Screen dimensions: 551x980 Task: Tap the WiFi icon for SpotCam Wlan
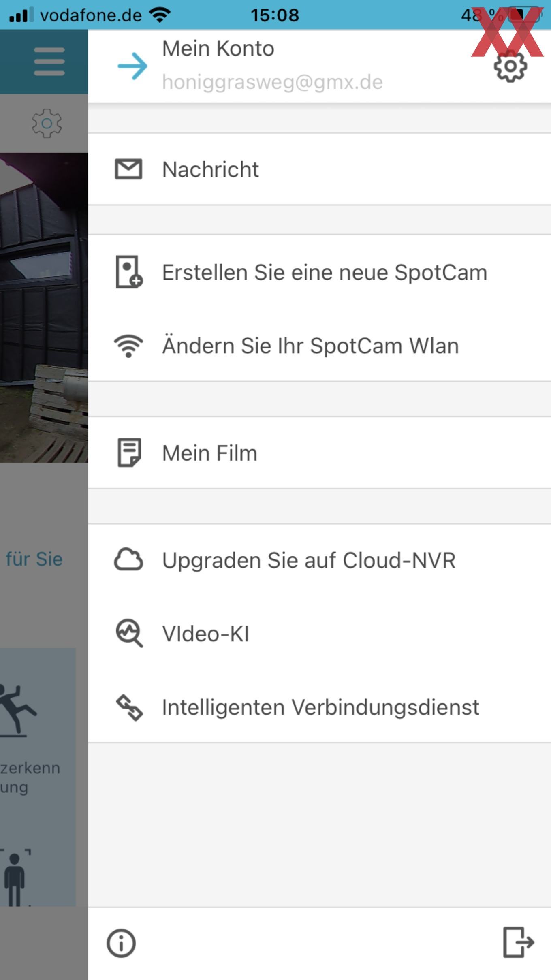click(128, 346)
